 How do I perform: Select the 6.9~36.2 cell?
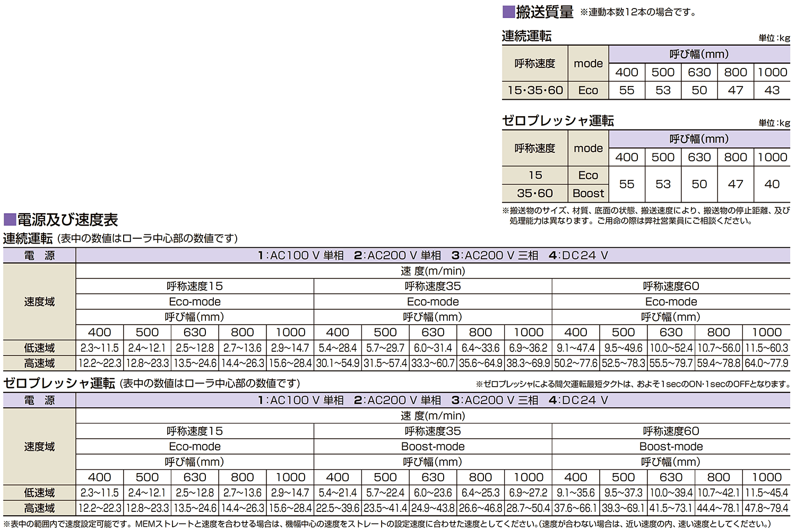[529, 348]
